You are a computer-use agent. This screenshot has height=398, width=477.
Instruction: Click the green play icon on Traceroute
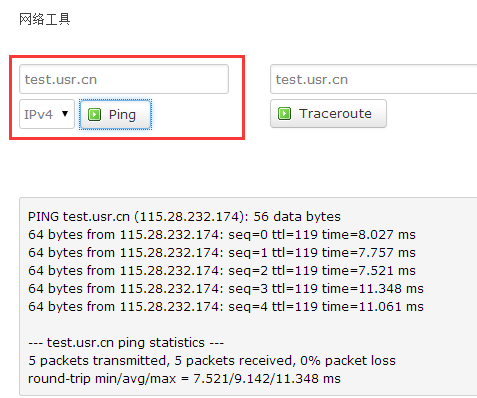coord(284,114)
